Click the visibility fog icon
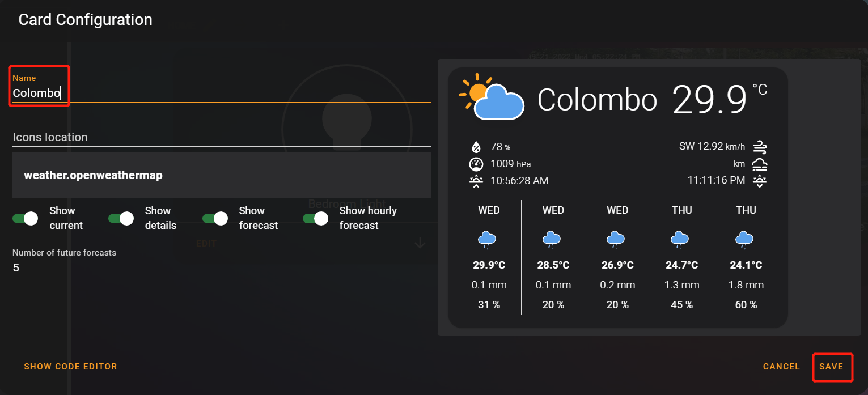This screenshot has width=868, height=395. 760,164
